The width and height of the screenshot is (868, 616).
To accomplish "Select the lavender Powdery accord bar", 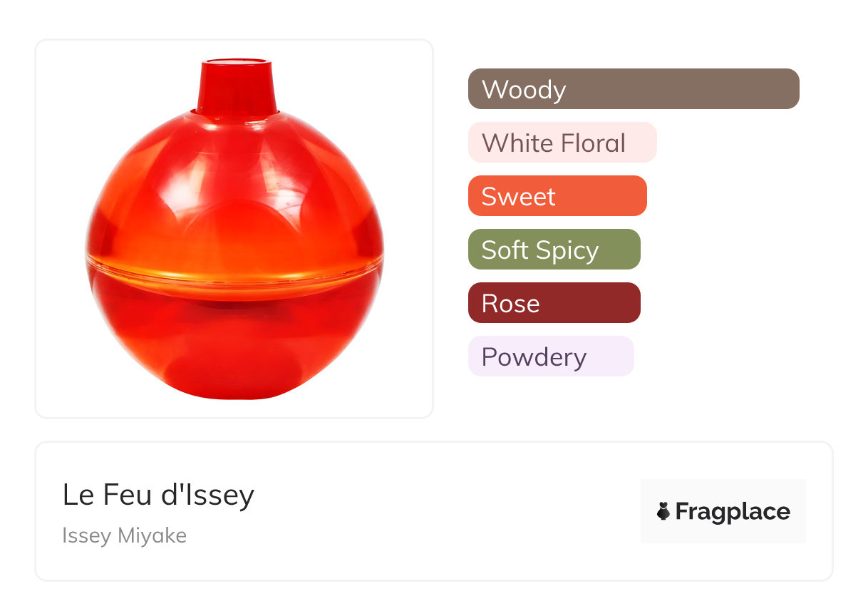I will [x=550, y=356].
